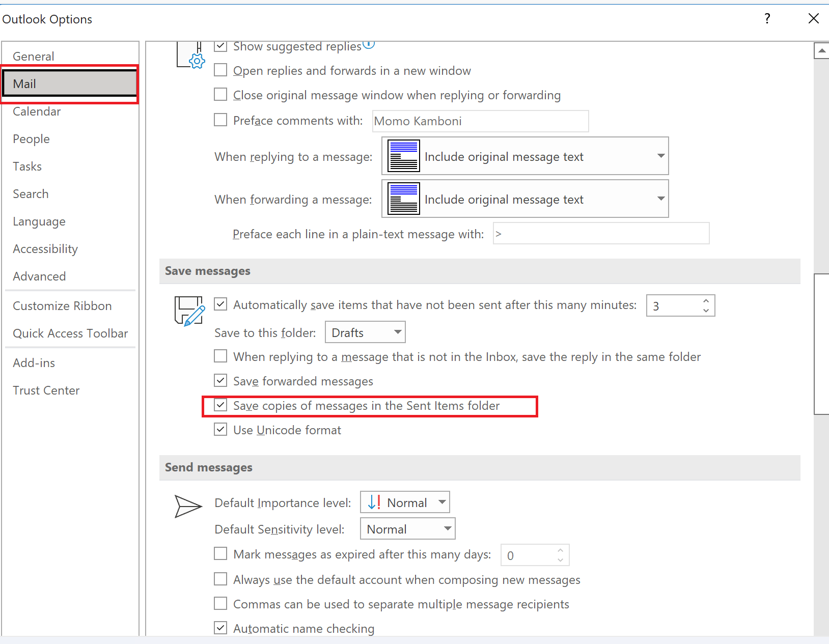Open Customize Ribbon settings
The image size is (829, 644).
click(x=70, y=305)
